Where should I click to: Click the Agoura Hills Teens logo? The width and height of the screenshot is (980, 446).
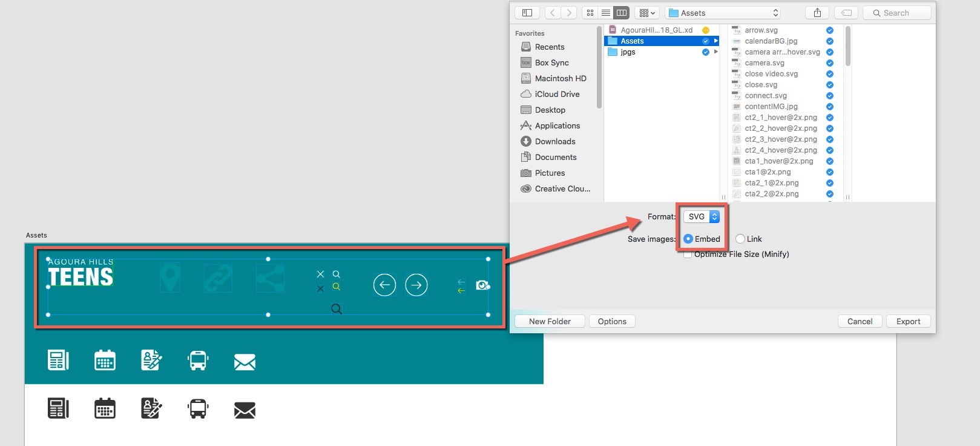81,273
